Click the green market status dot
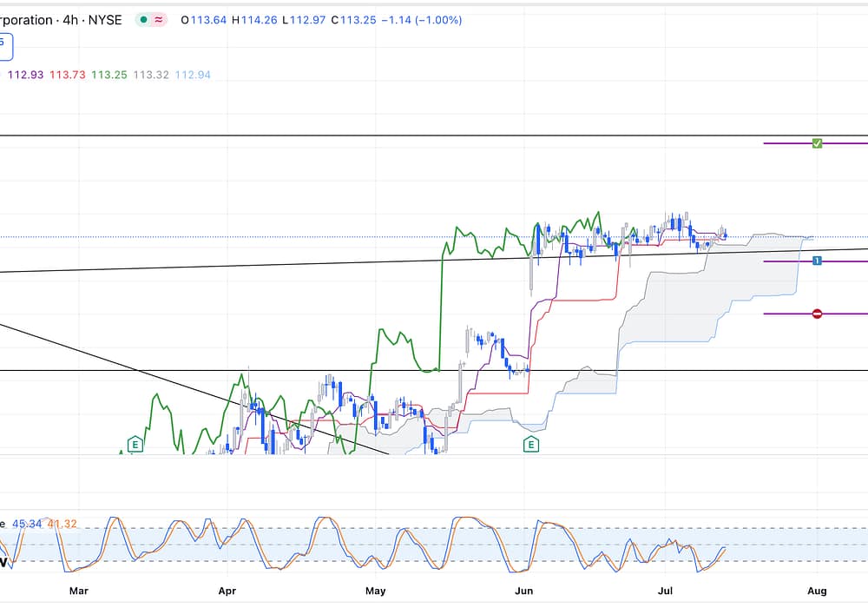868x608 pixels. click(x=143, y=20)
